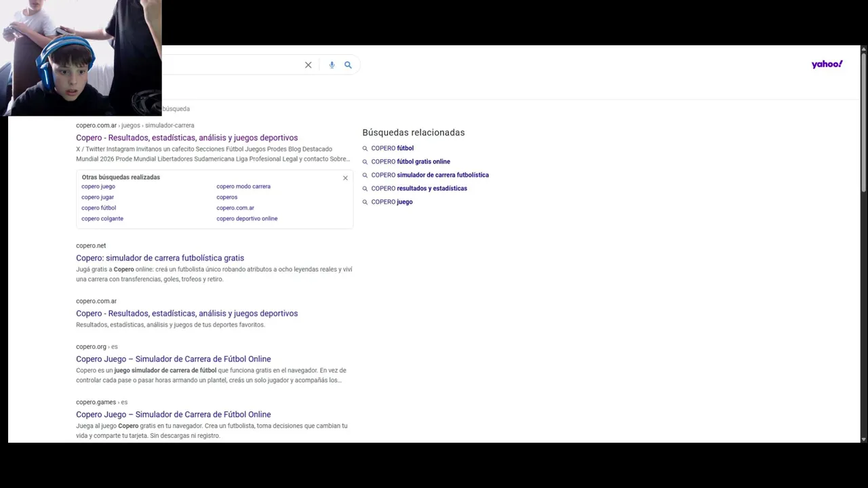This screenshot has height=488, width=868.
Task: Open the result title under the plain copero.com.ar address
Action: tap(186, 314)
